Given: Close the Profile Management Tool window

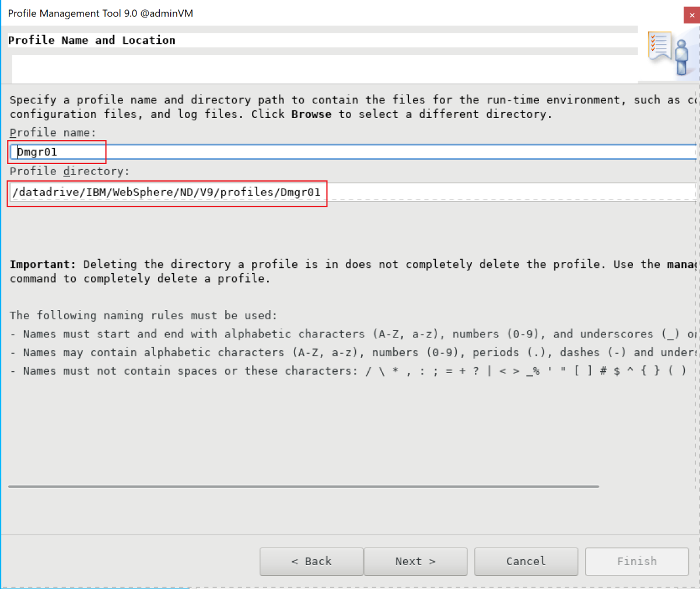Looking at the screenshot, I should 692,15.
